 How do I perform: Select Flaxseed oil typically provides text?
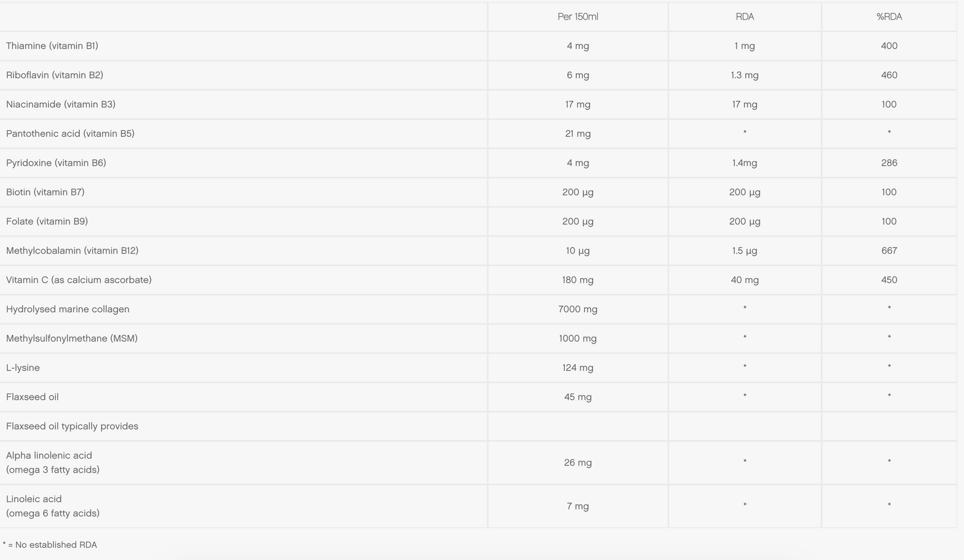(x=72, y=426)
